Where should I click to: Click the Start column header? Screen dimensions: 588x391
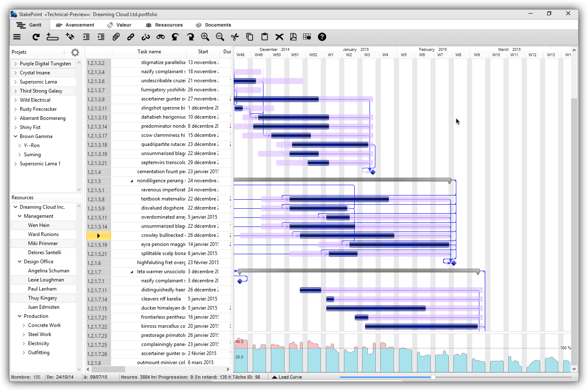203,52
